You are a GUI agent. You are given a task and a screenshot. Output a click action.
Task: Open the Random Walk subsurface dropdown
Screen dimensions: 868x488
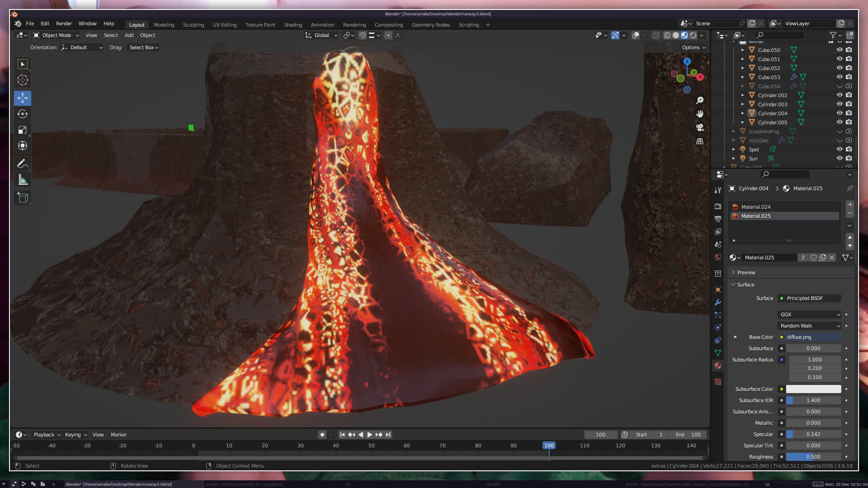click(x=809, y=326)
